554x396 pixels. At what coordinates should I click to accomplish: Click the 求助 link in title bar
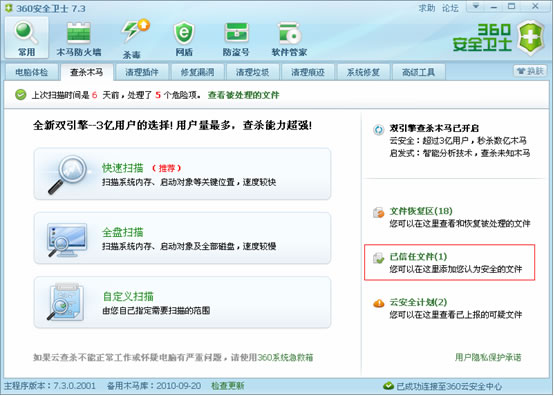427,8
